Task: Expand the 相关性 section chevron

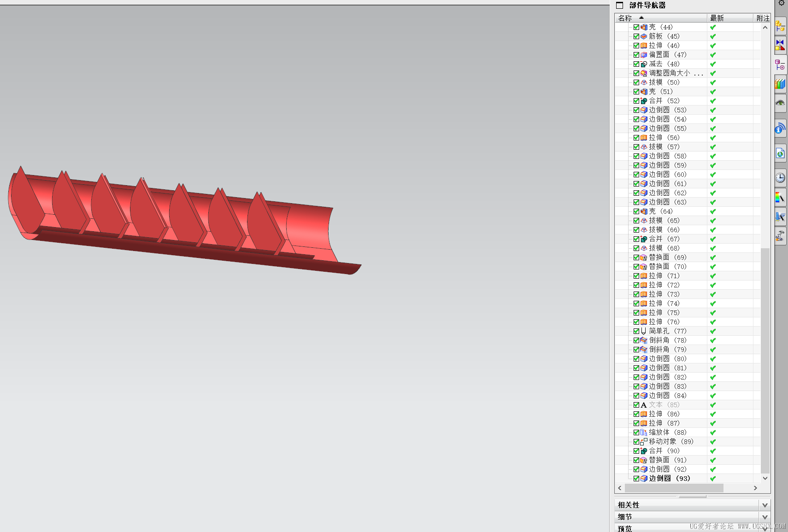Action: (x=765, y=505)
